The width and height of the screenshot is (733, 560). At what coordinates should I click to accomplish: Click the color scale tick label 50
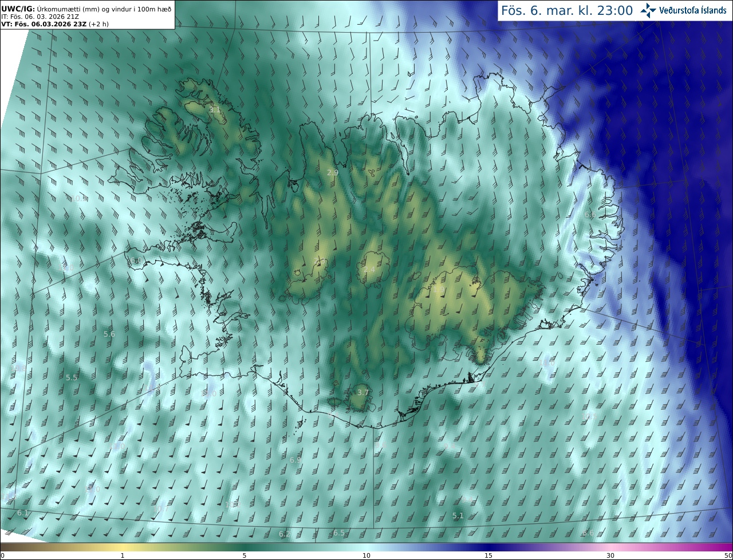[728, 555]
